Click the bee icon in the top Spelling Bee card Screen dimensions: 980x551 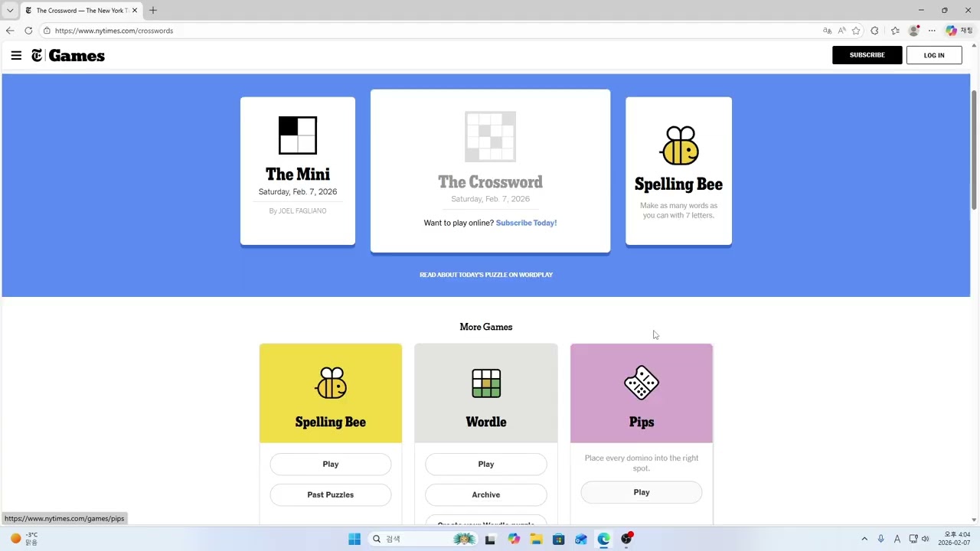click(x=679, y=145)
